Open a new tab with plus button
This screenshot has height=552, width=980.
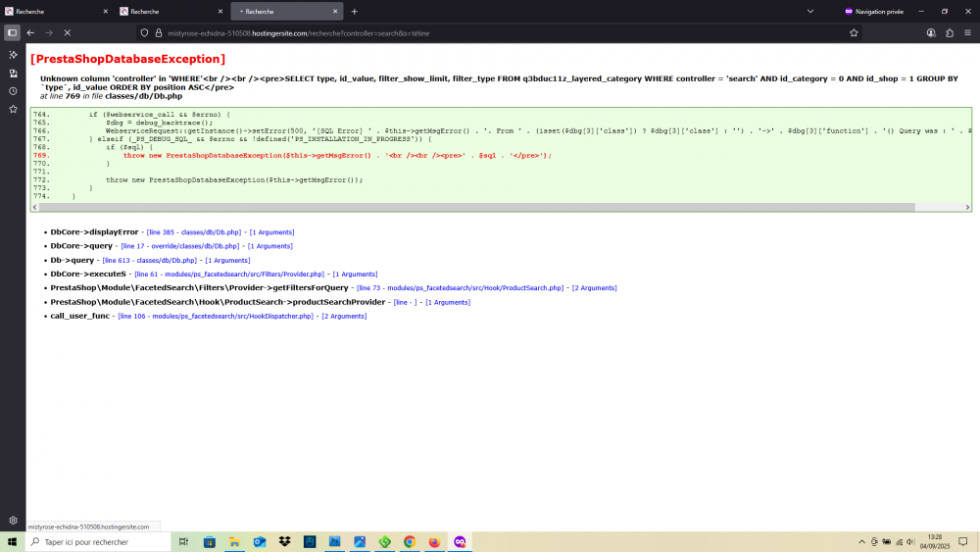(355, 11)
